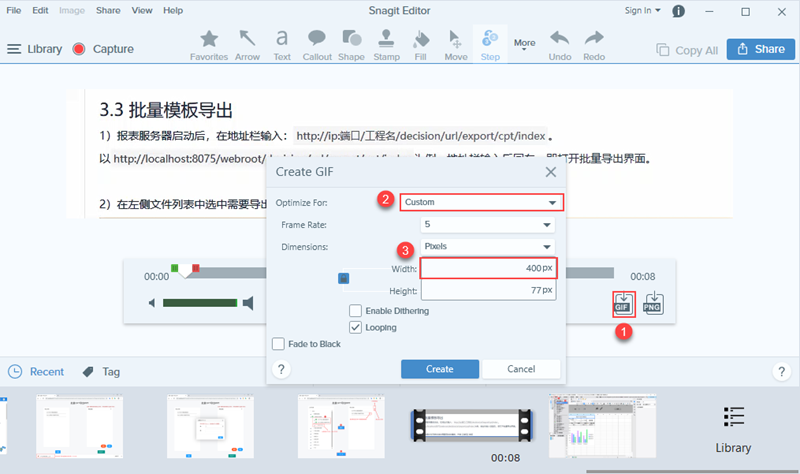Adjust the green volume slider

pyautogui.click(x=200, y=303)
